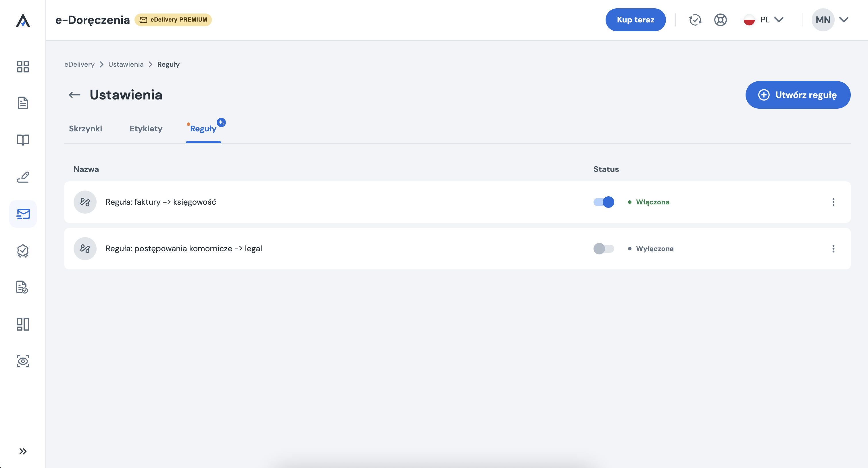This screenshot has width=868, height=468.
Task: Open the signature pen icon in sidebar
Action: pyautogui.click(x=23, y=177)
